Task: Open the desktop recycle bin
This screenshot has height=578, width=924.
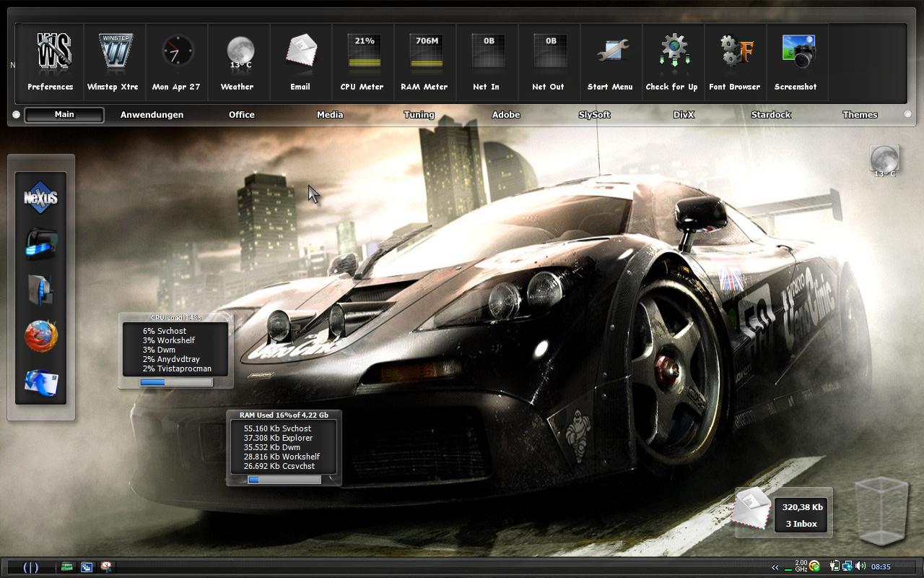Action: point(881,510)
